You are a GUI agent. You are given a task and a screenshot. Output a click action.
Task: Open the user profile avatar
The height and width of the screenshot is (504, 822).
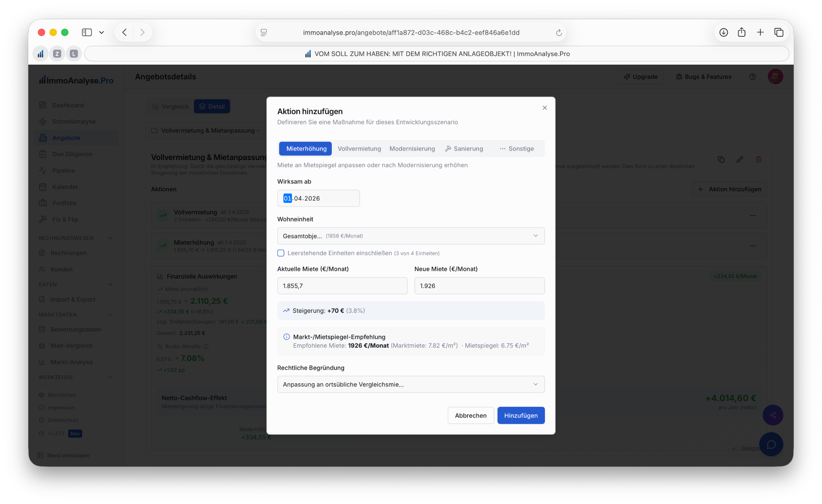point(775,77)
